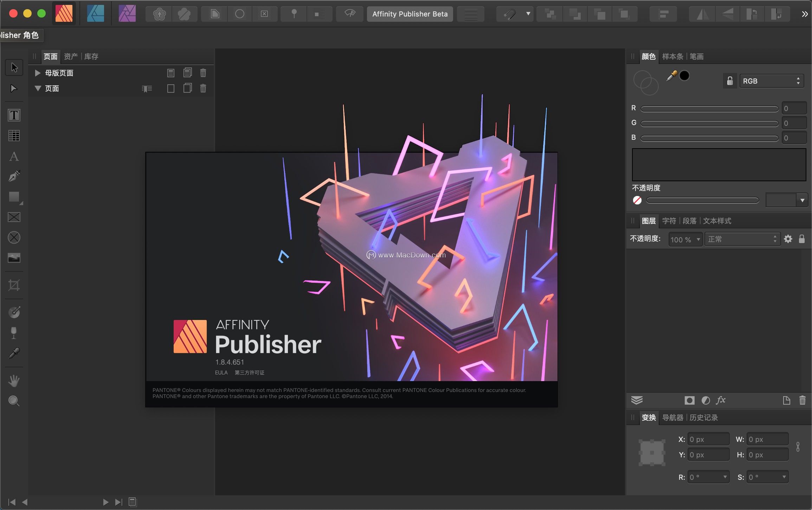Click mask layer icon
The image size is (812, 510).
[x=690, y=400]
